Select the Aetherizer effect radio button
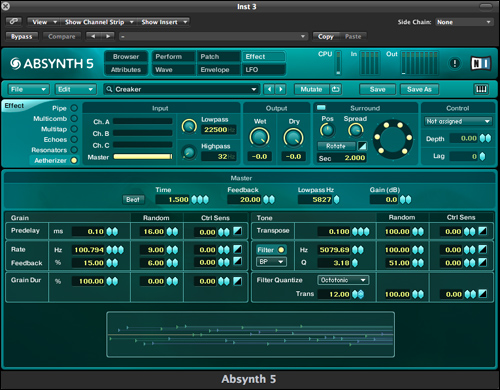Screen dimensions: 500x390 pos(74,160)
